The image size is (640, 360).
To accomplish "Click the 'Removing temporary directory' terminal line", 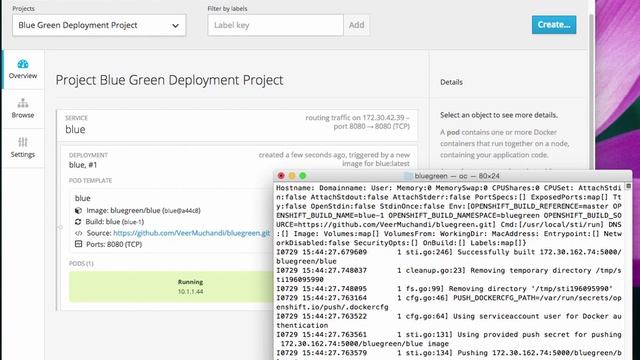I will coord(449,275).
